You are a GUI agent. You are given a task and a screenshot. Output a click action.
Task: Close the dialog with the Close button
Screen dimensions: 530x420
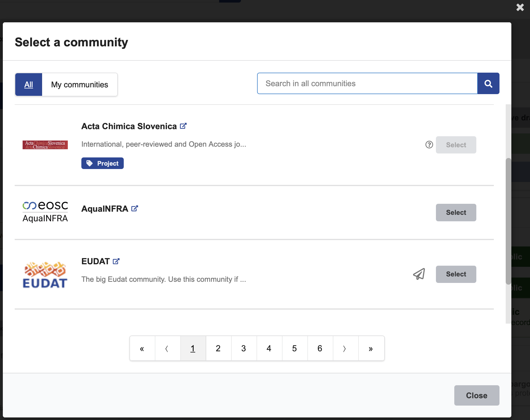(477, 395)
